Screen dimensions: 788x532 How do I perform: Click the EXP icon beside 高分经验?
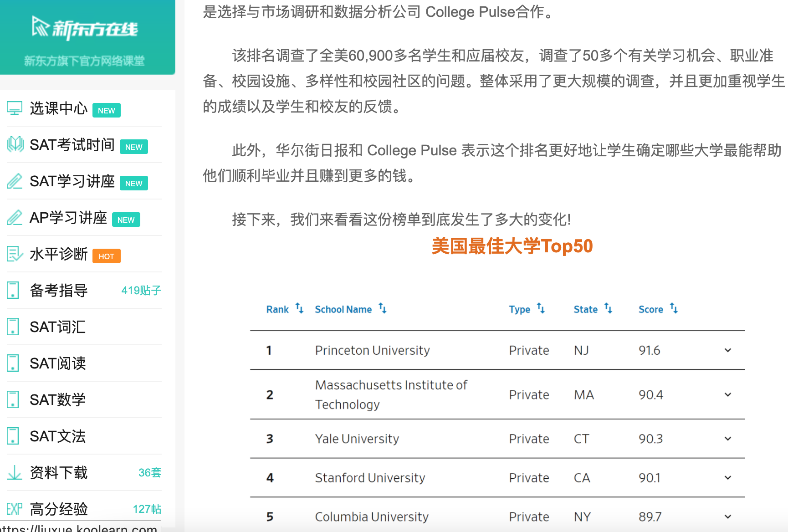[x=15, y=509]
